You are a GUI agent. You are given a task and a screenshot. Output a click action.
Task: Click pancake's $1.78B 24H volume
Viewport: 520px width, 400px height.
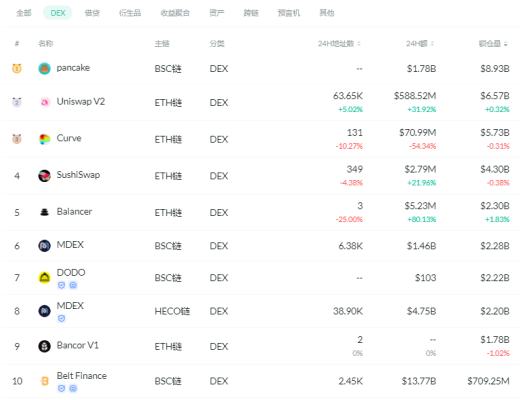(421, 69)
